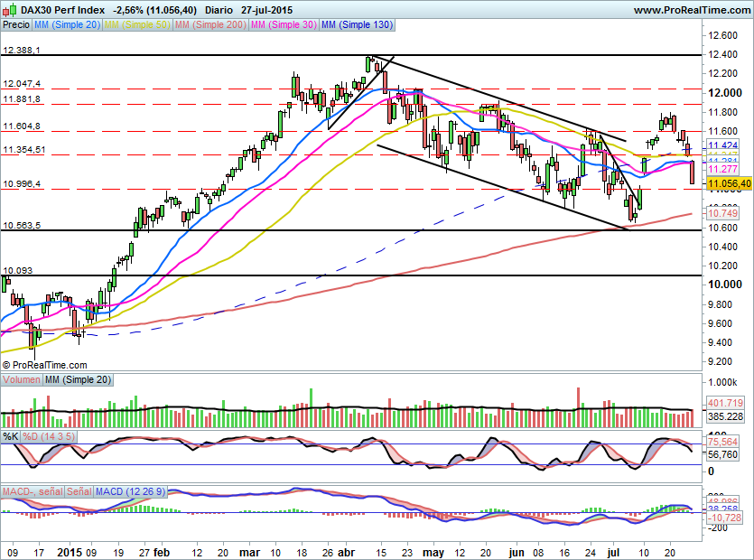Image resolution: width=754 pixels, height=560 pixels.
Task: Click the 10.996,4 level label
Action: pyautogui.click(x=22, y=183)
